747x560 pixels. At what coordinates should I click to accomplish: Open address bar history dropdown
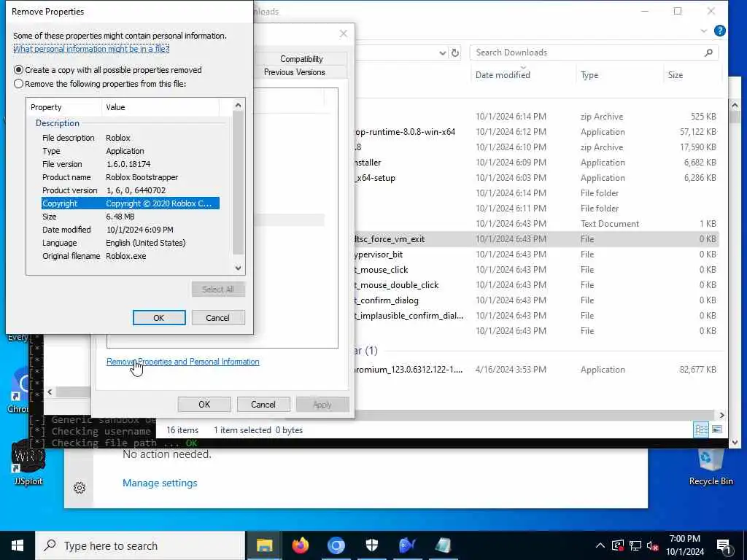click(442, 52)
